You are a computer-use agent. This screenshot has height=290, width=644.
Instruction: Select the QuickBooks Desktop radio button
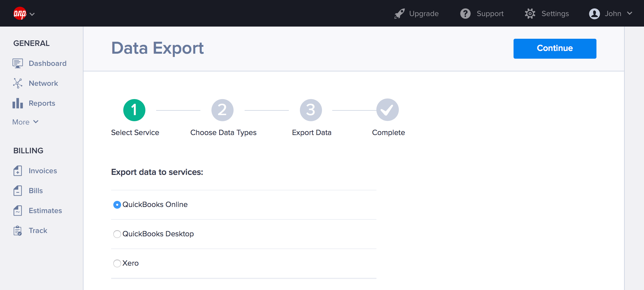(117, 234)
